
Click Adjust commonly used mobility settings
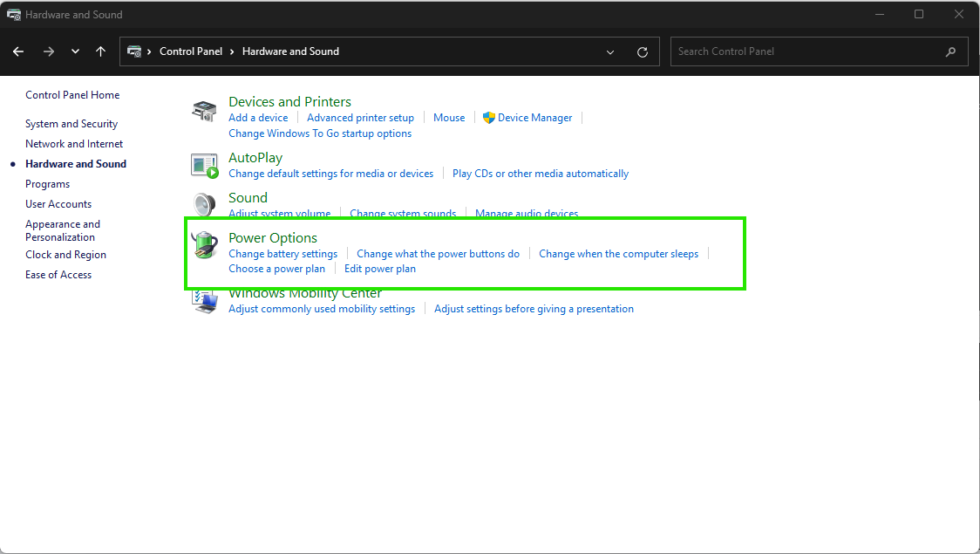point(322,309)
